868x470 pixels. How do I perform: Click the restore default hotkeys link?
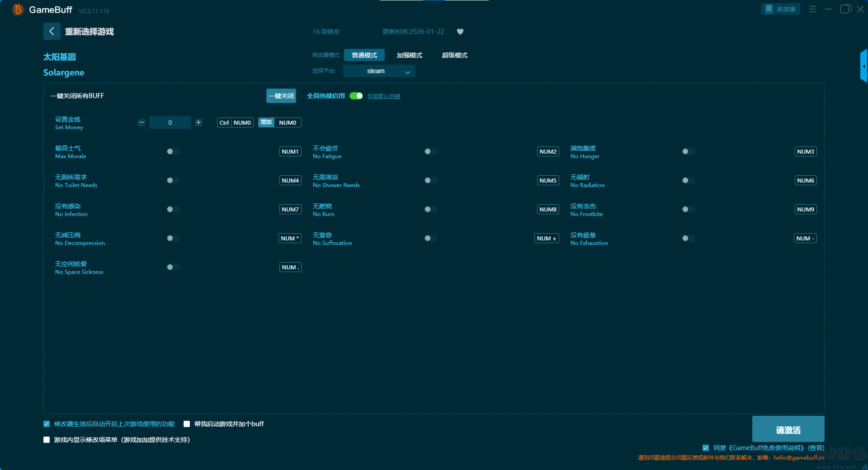tap(383, 96)
